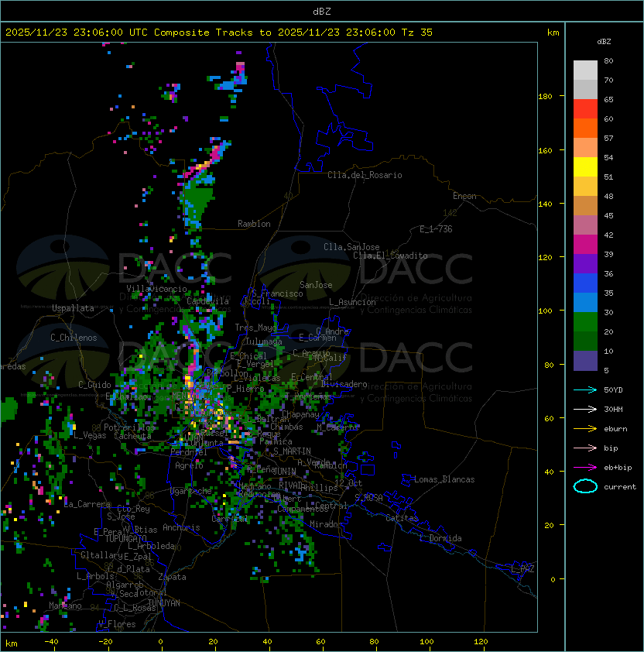The image size is (644, 652).
Task: Select the yellow eburn arrow symbol
Action: coord(585,429)
